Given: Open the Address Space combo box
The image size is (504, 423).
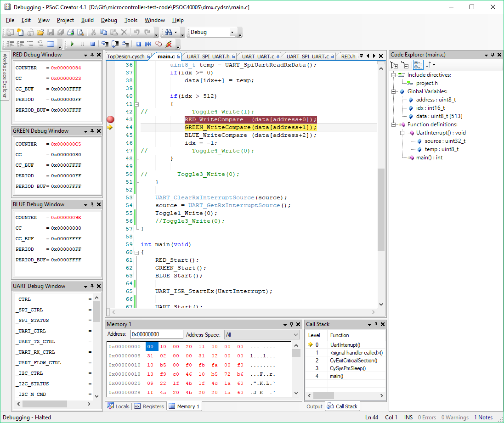Looking at the screenshot, I should (x=263, y=335).
